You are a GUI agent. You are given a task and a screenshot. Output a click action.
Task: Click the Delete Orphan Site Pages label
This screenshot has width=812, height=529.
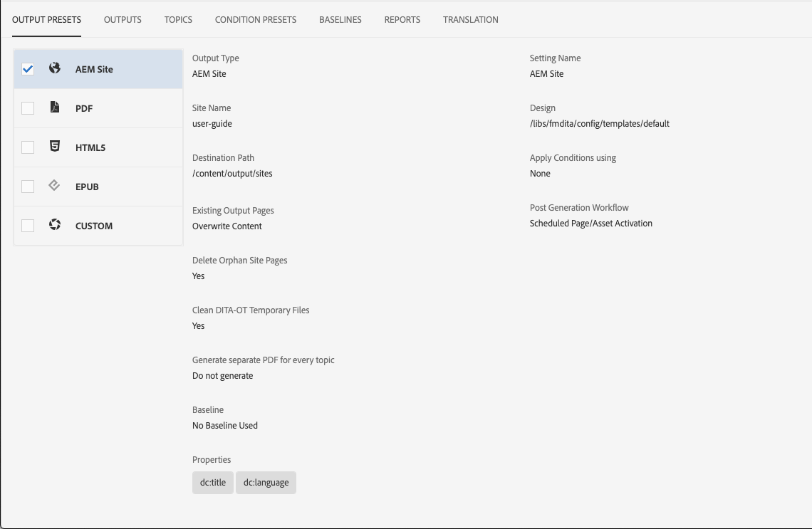tap(240, 261)
